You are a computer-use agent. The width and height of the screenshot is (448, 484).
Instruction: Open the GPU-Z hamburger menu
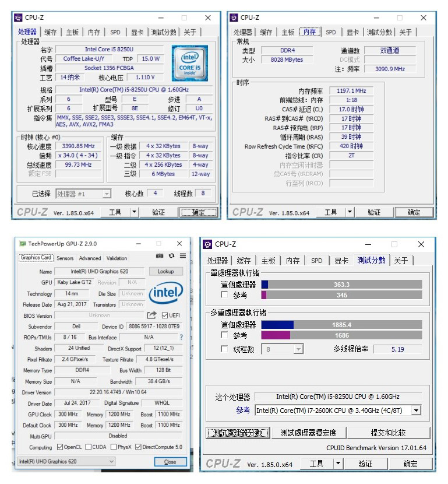coord(183,256)
